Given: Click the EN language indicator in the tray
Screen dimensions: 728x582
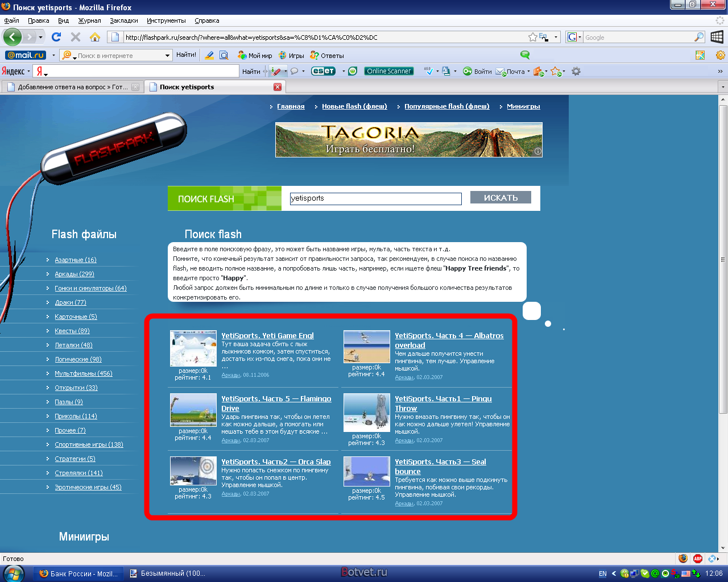Looking at the screenshot, I should (603, 573).
